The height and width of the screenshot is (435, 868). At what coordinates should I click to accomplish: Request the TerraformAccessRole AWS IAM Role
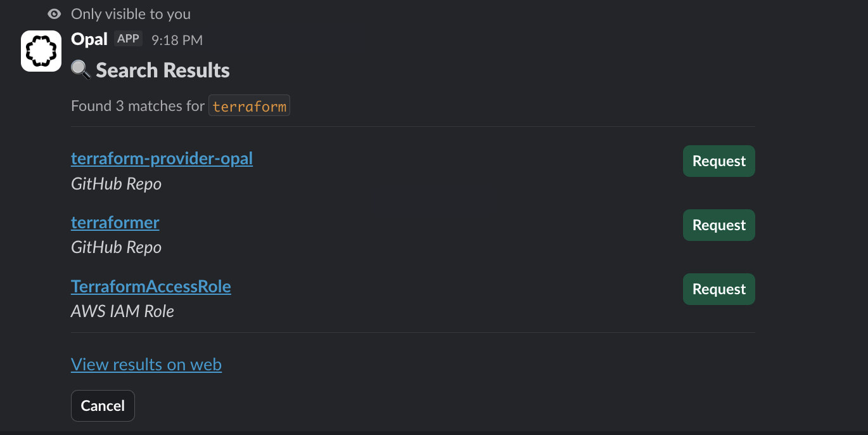(718, 289)
